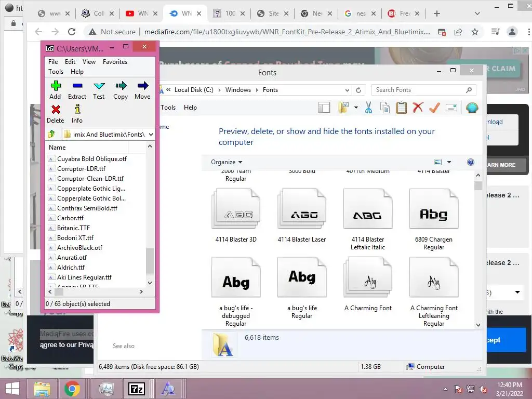Screen dimensions: 532x399
Task: Click the 7-Zip taskbar button
Action: point(137,389)
